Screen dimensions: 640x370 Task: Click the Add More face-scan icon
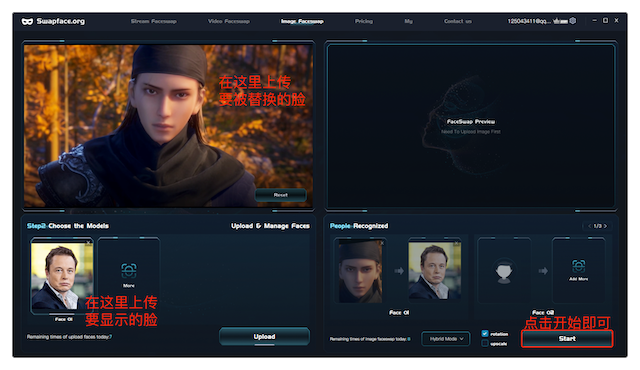(x=578, y=266)
